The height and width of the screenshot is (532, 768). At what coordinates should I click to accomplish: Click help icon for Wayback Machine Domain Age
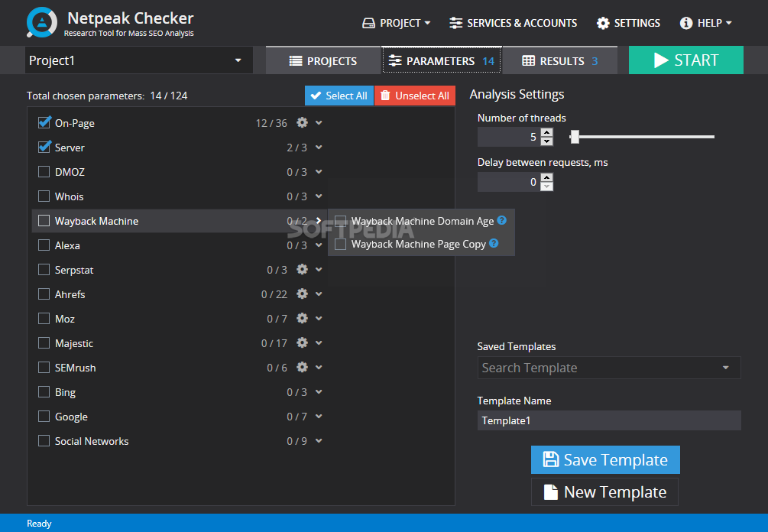coord(501,220)
